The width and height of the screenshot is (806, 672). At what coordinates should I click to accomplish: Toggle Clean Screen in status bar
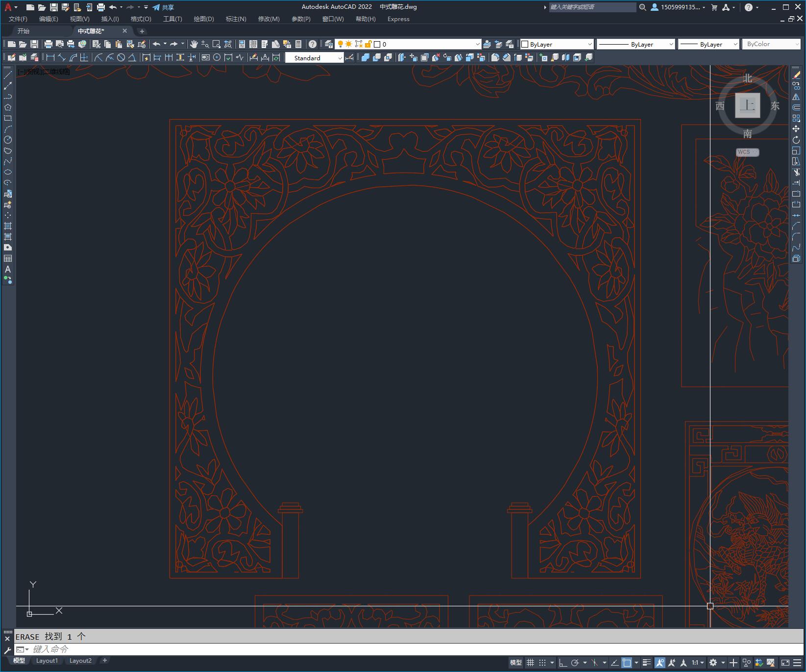tap(785, 663)
